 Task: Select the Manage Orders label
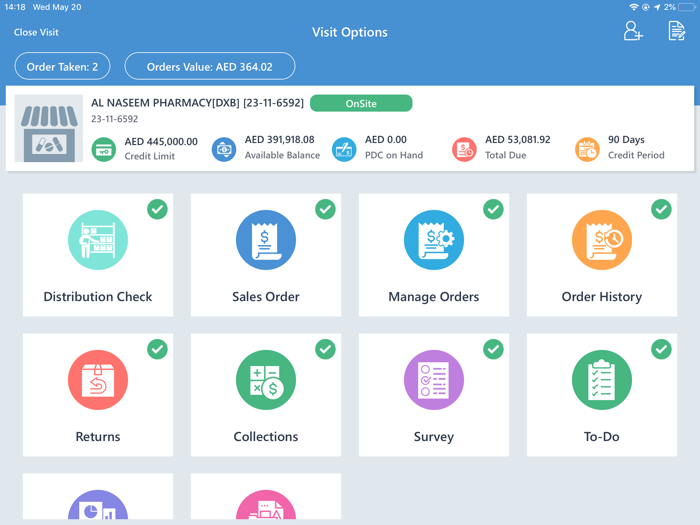point(433,297)
